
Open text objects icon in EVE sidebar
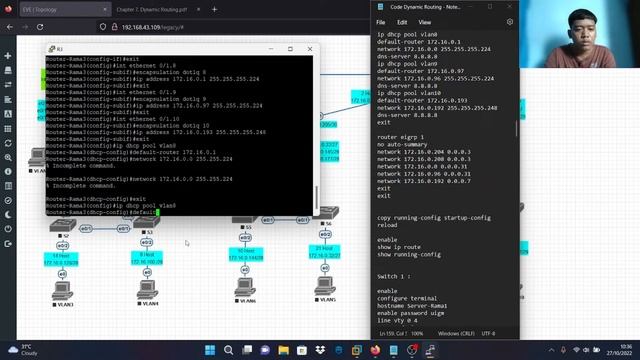pos(8,114)
